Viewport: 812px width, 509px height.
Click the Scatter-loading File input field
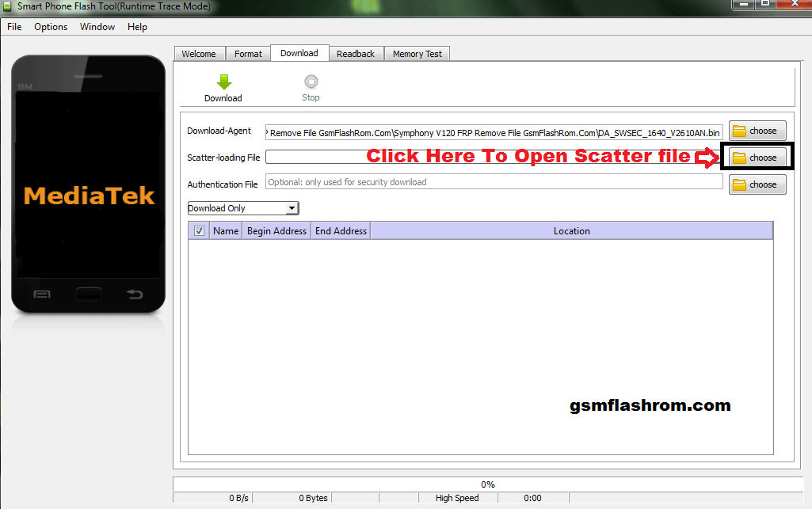click(x=494, y=157)
